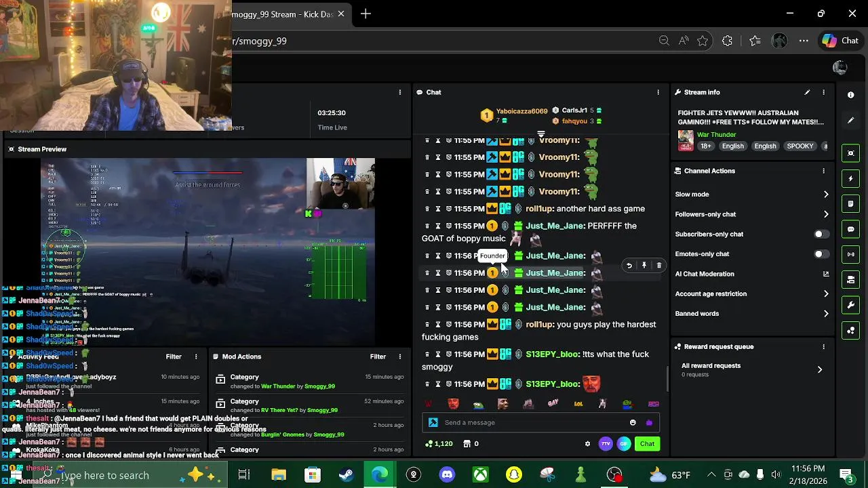The width and height of the screenshot is (868, 488).
Task: Open notification center on taskbar
Action: point(846,475)
